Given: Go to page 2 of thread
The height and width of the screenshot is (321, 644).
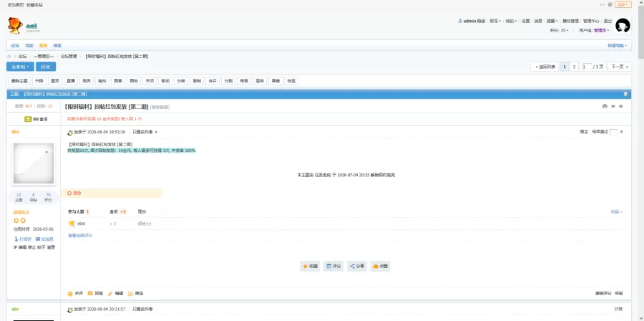Looking at the screenshot, I should coord(575,67).
